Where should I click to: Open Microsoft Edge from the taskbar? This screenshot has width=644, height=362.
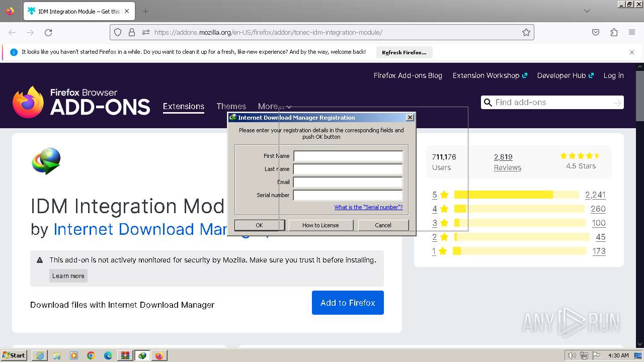click(x=108, y=355)
